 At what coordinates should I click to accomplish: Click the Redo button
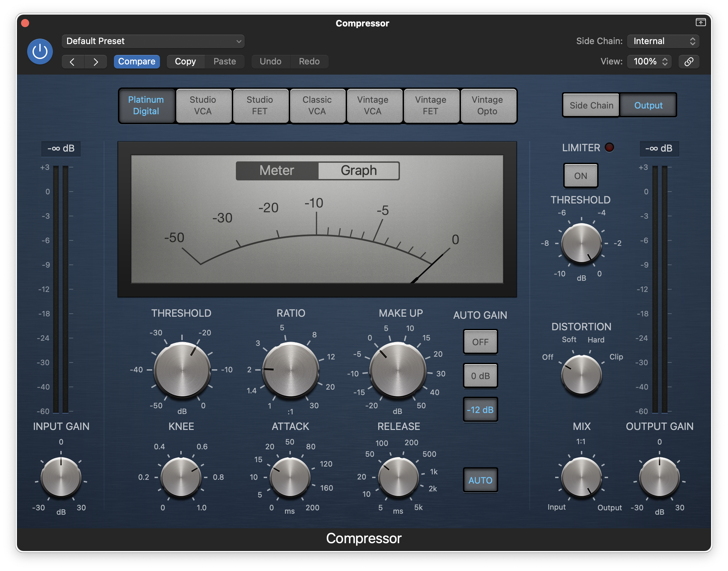click(309, 62)
